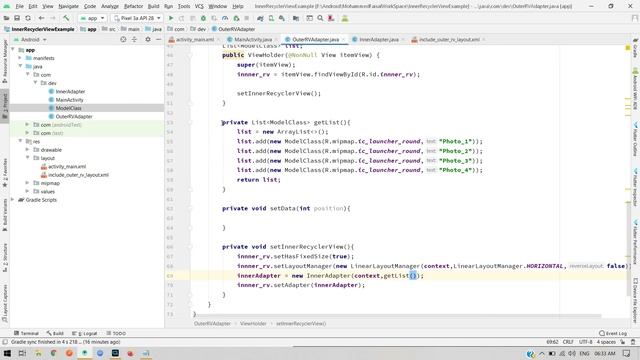
Task: Open the VCS menu
Action: (199, 7)
